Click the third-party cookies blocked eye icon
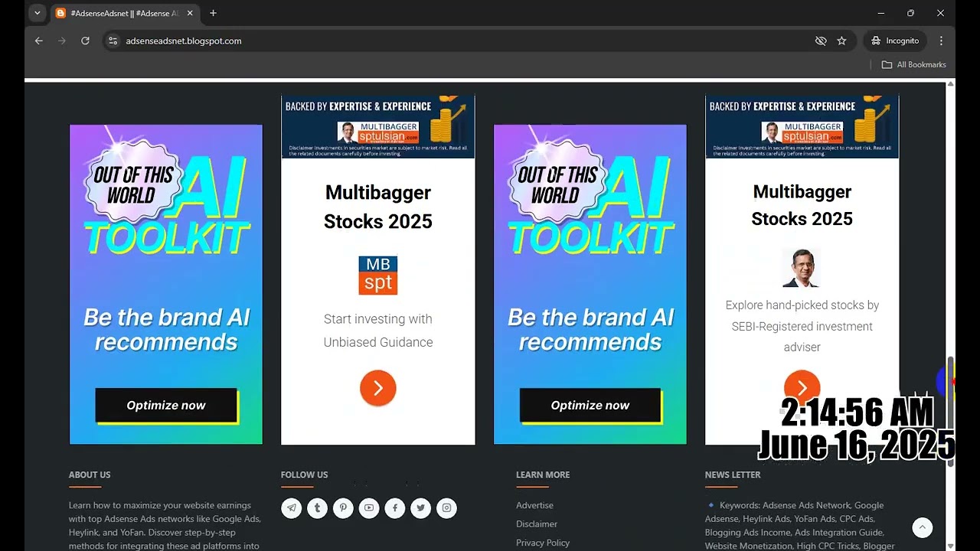This screenshot has width=980, height=551. pyautogui.click(x=821, y=41)
